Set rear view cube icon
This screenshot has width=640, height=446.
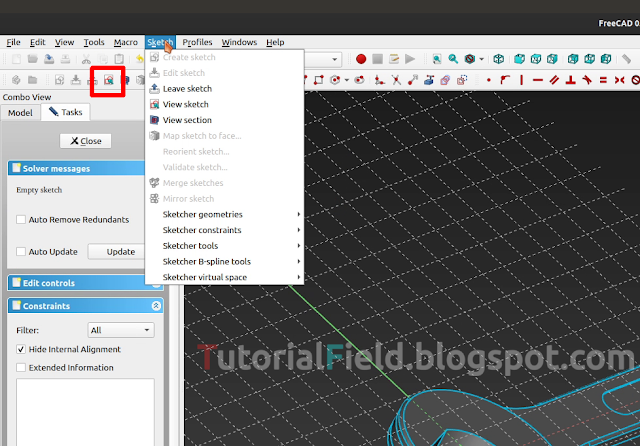pos(573,59)
